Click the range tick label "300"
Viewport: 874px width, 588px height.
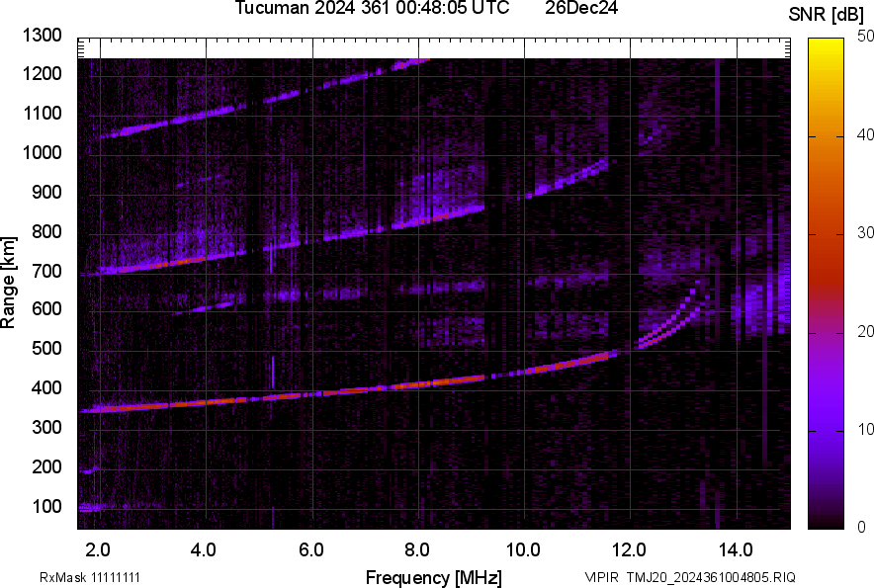click(x=46, y=428)
